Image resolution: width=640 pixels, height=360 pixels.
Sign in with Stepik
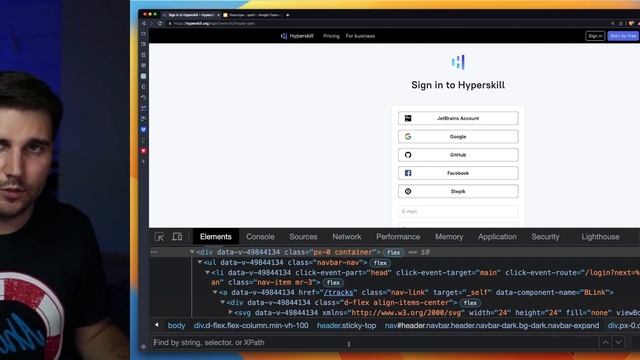458,191
